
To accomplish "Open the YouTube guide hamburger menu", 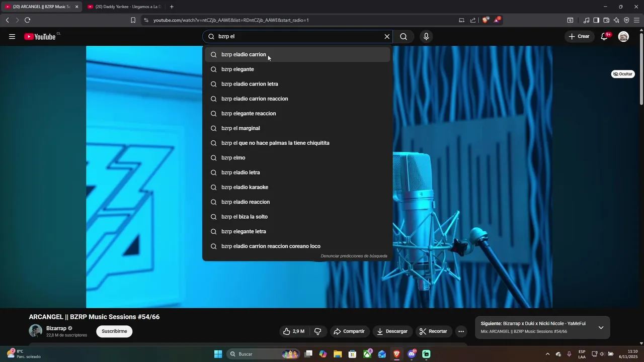I will point(12,37).
